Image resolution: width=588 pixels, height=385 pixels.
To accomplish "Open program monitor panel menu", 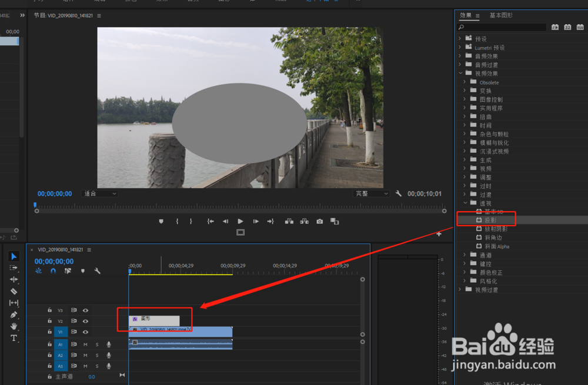I will pos(99,16).
